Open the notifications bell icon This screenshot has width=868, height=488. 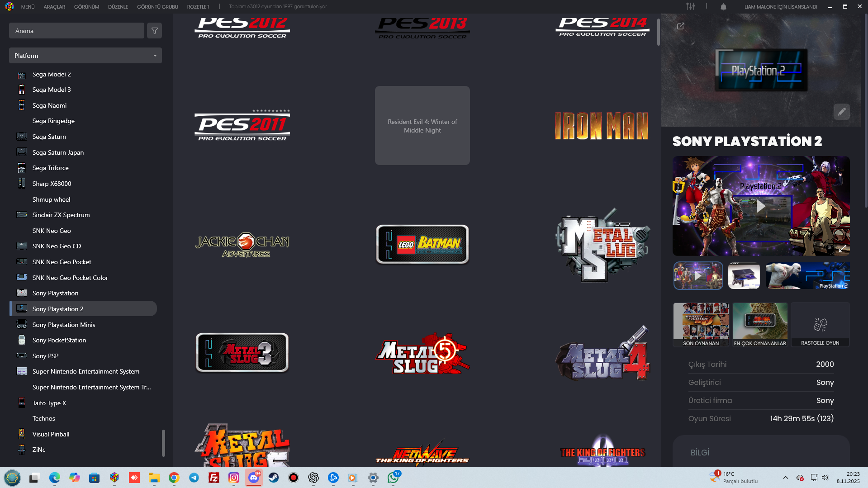pos(723,7)
